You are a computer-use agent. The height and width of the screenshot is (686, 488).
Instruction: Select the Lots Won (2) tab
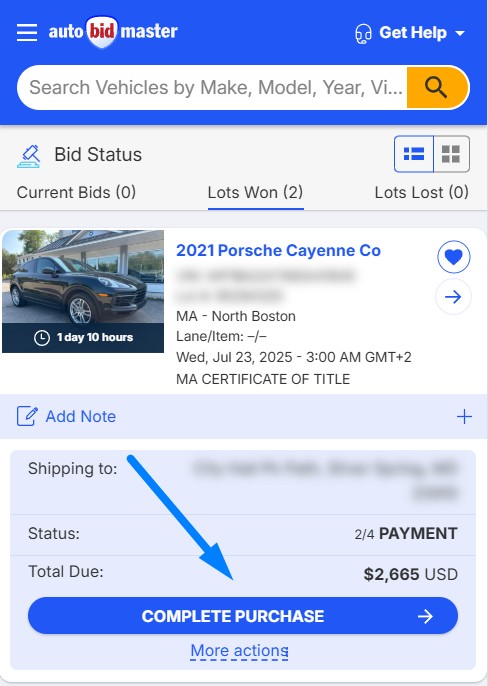(255, 192)
